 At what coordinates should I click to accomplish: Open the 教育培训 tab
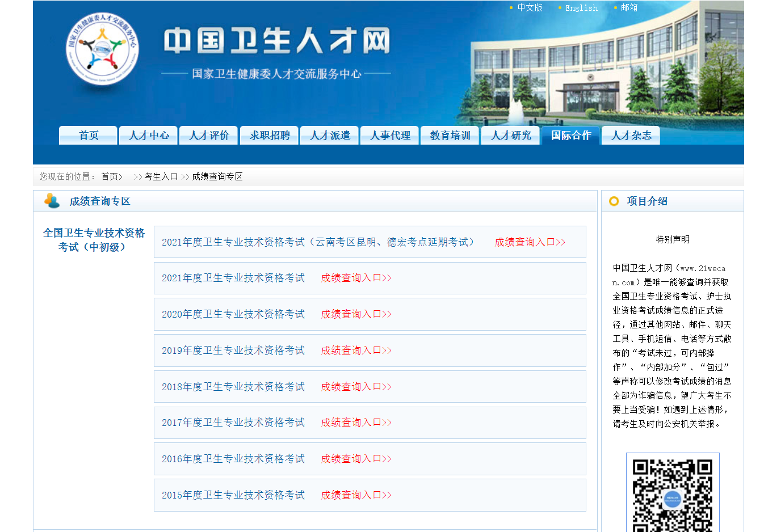click(450, 135)
